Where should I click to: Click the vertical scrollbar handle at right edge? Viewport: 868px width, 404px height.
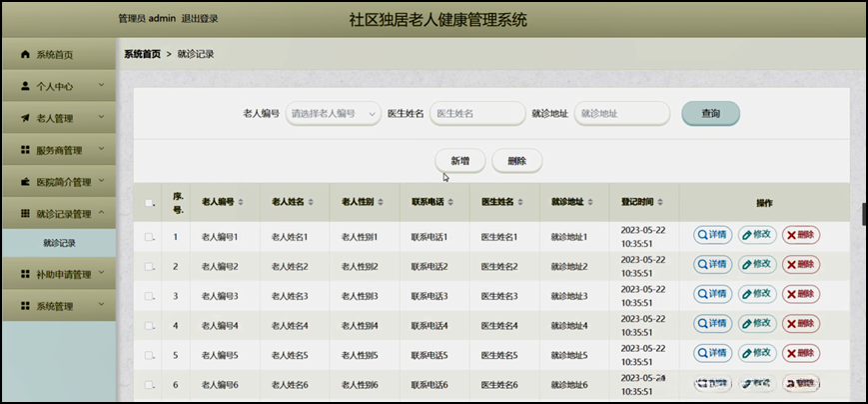tap(865, 214)
